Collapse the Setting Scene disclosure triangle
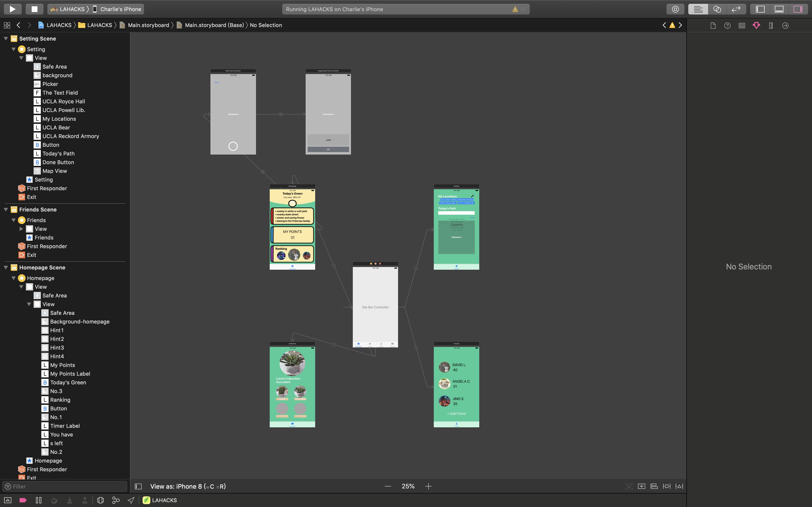Image resolution: width=812 pixels, height=507 pixels. [6, 39]
